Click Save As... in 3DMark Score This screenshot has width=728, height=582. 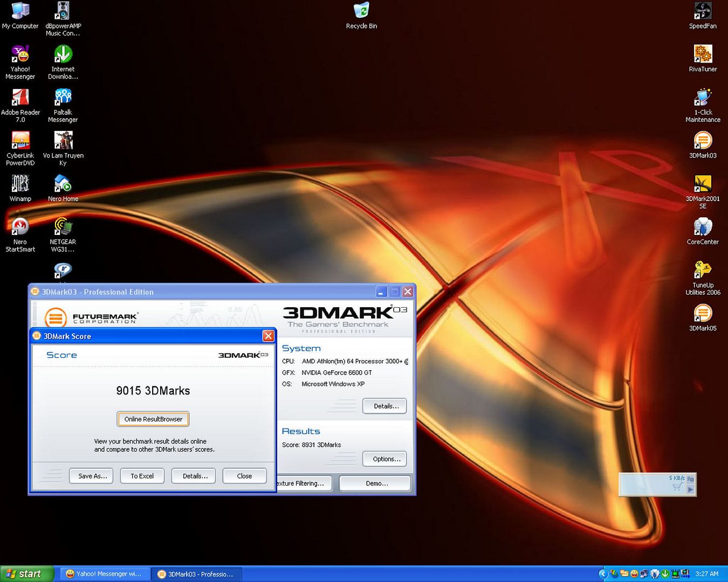[91, 476]
